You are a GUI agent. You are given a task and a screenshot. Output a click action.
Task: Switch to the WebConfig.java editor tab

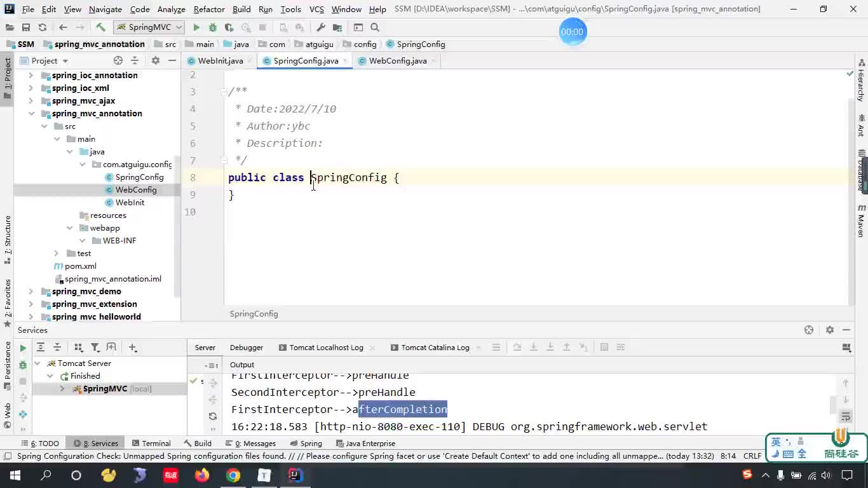[398, 60]
